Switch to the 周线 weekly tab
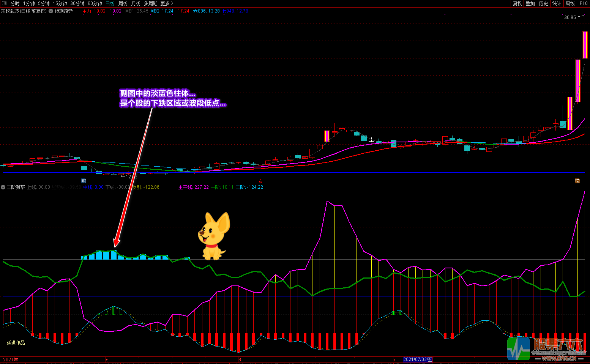Viewport: 590px width, 364px height. (123, 3)
